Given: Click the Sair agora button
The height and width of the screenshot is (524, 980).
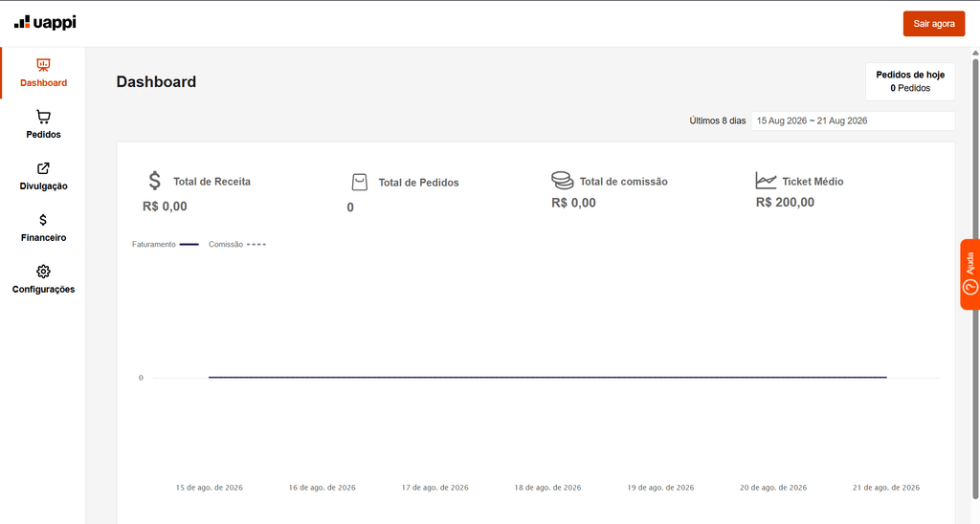Looking at the screenshot, I should (934, 24).
